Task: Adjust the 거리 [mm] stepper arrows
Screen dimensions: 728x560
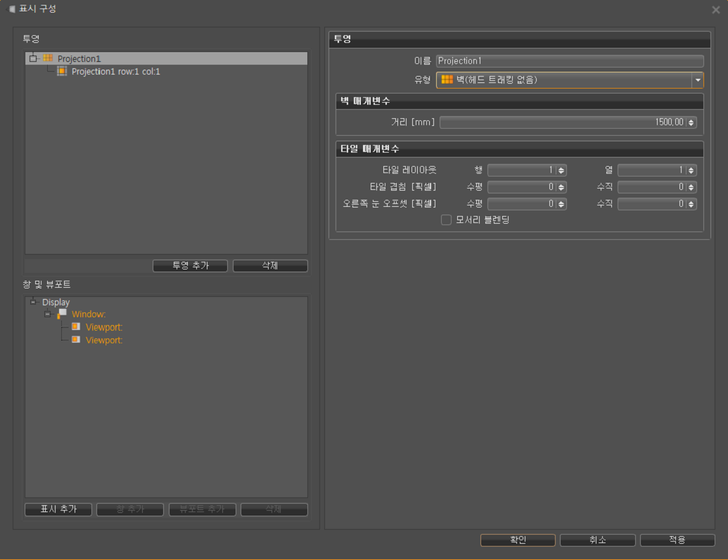Action: point(691,122)
